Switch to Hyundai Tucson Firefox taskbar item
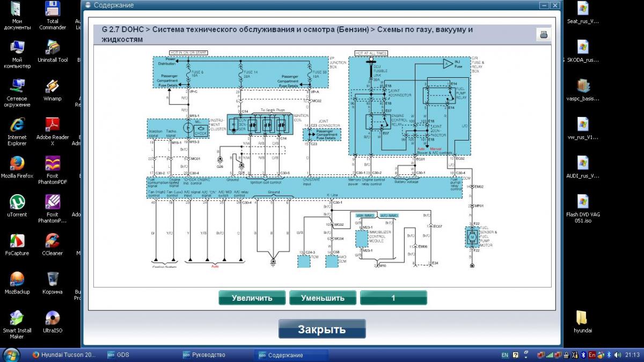 (64, 355)
